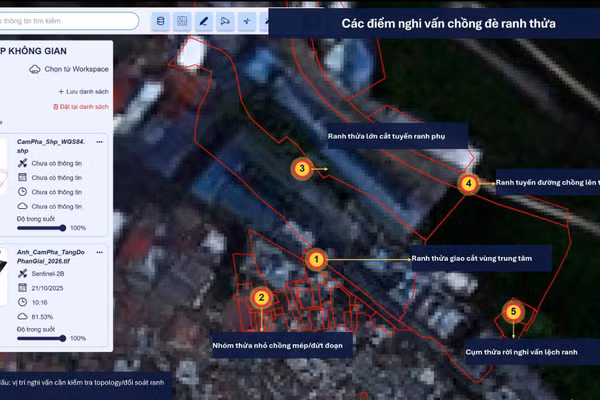Click the 10:16 acquisition time

click(x=39, y=302)
